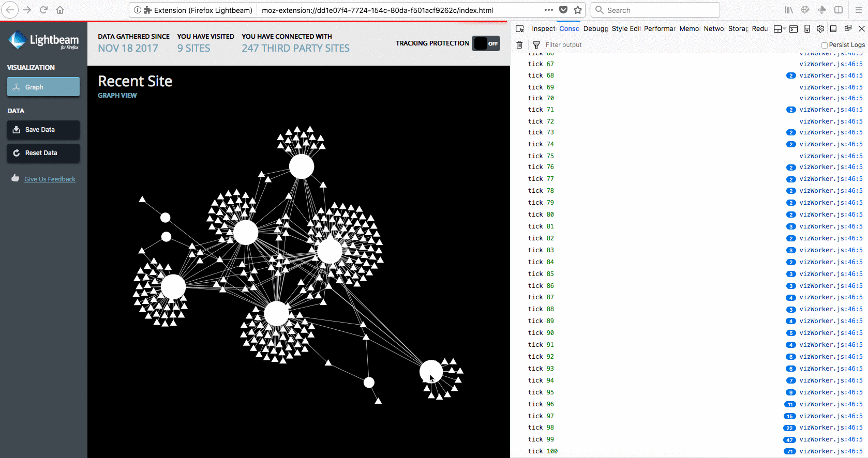Screen dimensions: 868x458
Task: Open the Give Us Feedback link
Action: (x=50, y=179)
